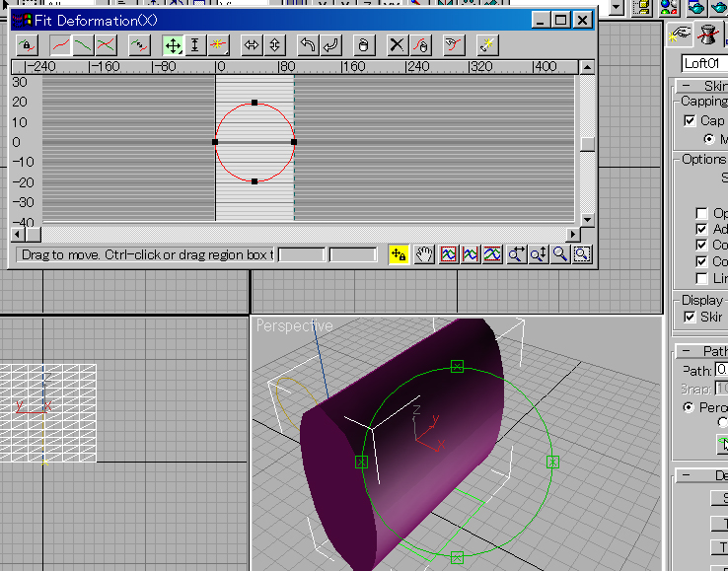
Task: Click top green vertex on Perspective circle shape
Action: (457, 367)
